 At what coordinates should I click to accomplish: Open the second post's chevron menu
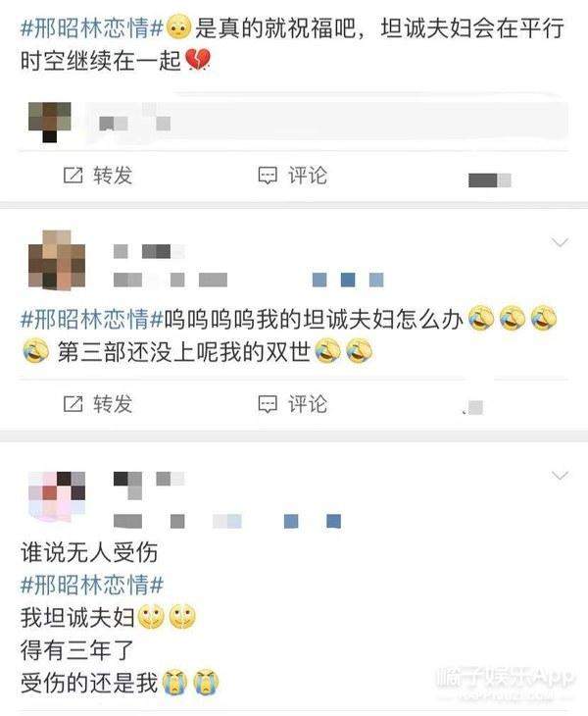(560, 242)
